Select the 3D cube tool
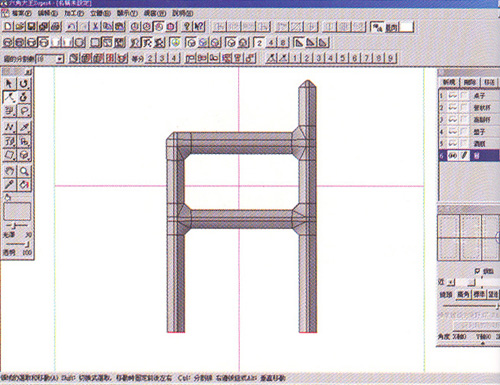Screen dimensions: 500x385 click(24, 155)
